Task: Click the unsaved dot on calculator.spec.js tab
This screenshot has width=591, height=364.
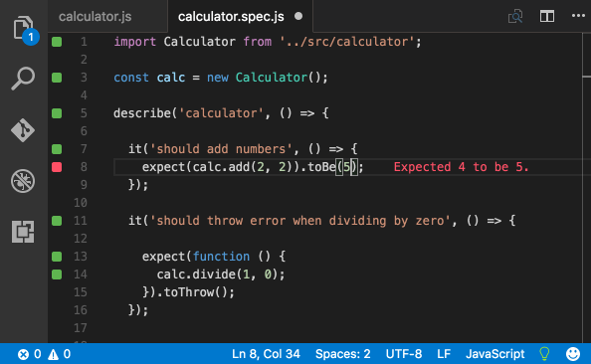Action: [298, 16]
